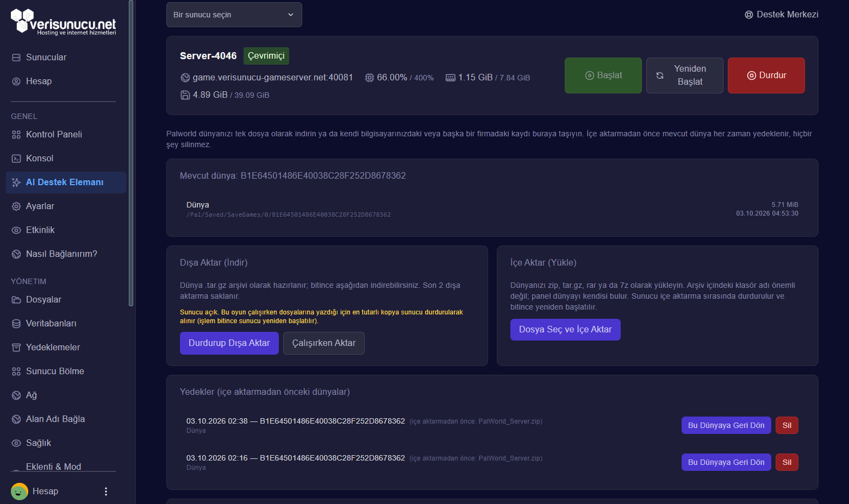Click the sidebar vertical scrollbar
Viewport: 849px width, 504px height.
[130, 153]
